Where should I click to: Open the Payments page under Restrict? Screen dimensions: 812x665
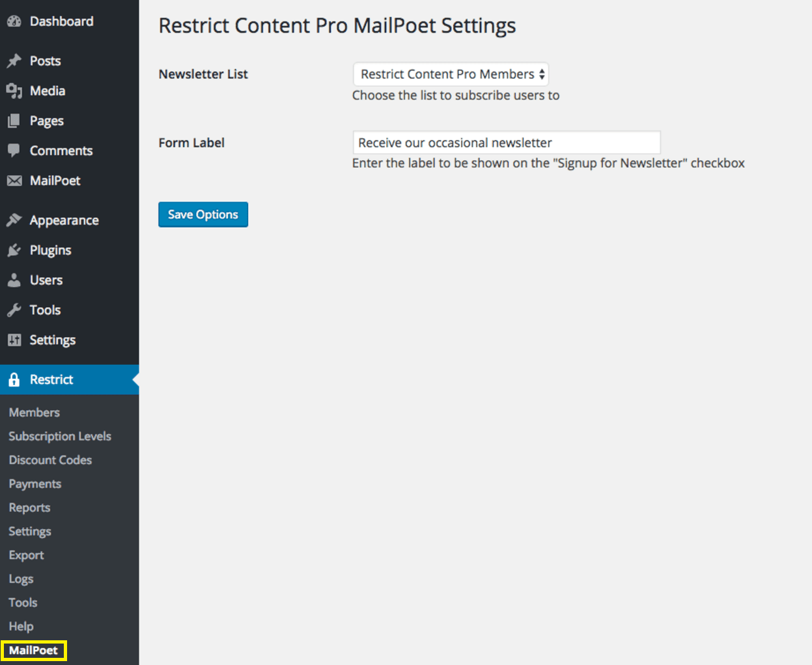click(x=35, y=483)
